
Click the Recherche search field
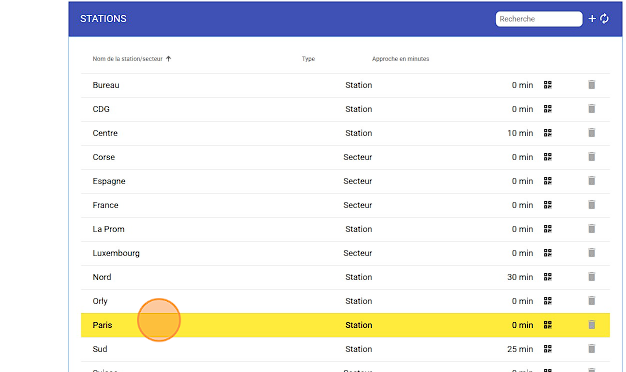539,19
